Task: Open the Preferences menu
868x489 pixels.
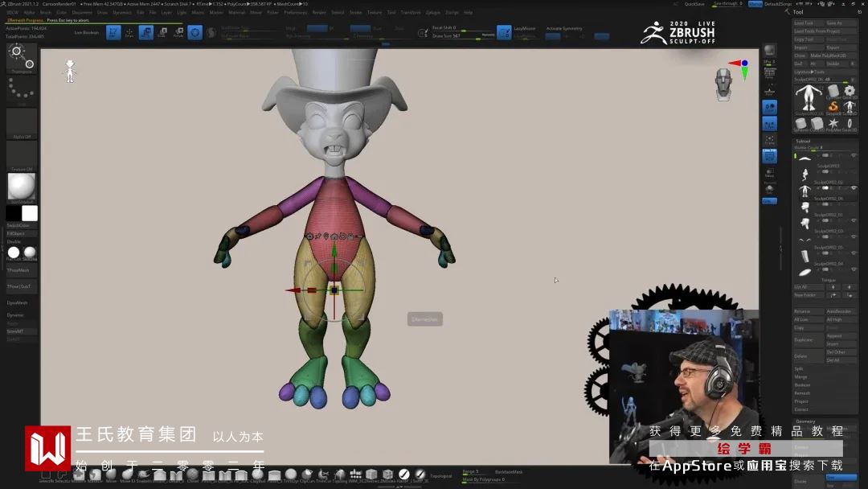Action: tap(295, 12)
